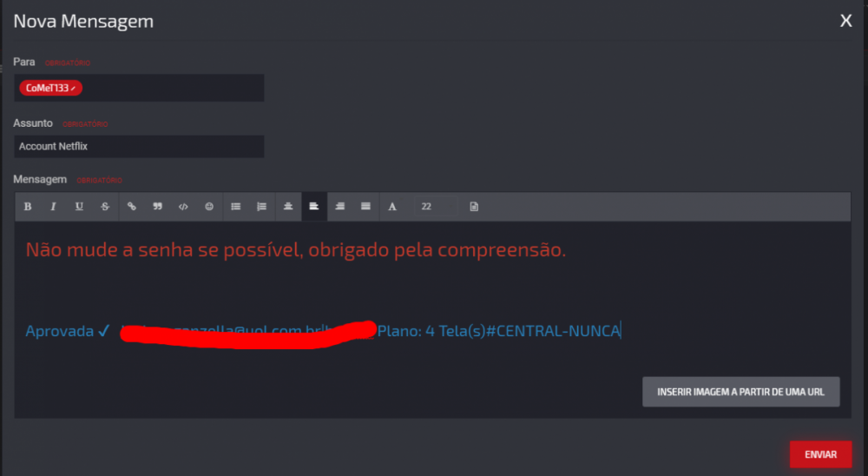The width and height of the screenshot is (868, 476).
Task: Open the font color picker (A icon)
Action: 392,207
